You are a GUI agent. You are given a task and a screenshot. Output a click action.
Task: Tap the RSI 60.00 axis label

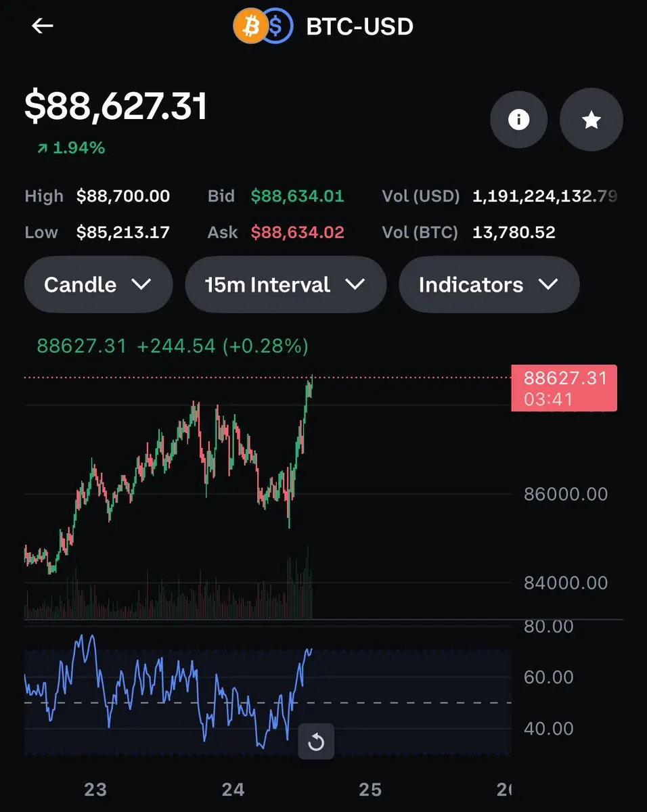(549, 677)
